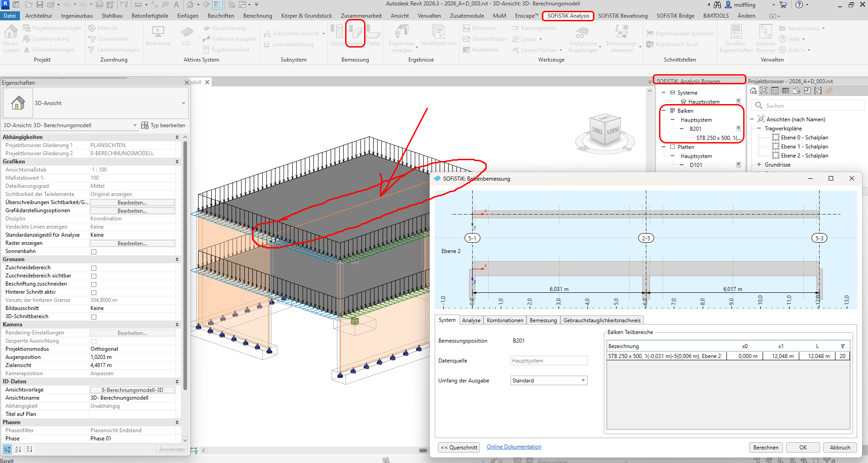Image resolution: width=868 pixels, height=463 pixels.
Task: Switch to the Bemessung tab
Action: tap(543, 320)
